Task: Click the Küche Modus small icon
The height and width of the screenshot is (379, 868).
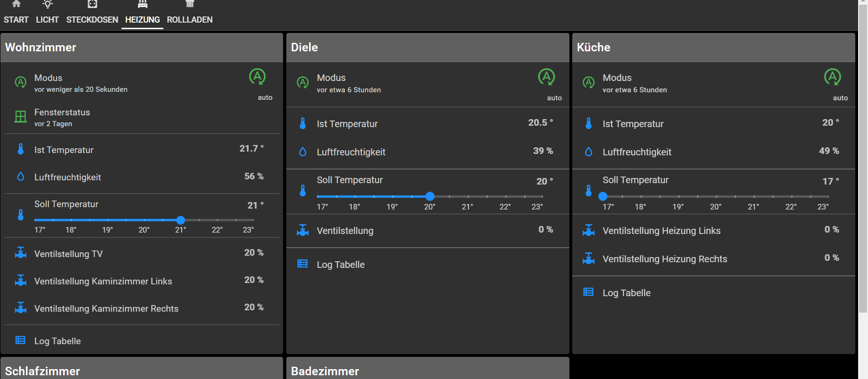Action: [x=589, y=82]
